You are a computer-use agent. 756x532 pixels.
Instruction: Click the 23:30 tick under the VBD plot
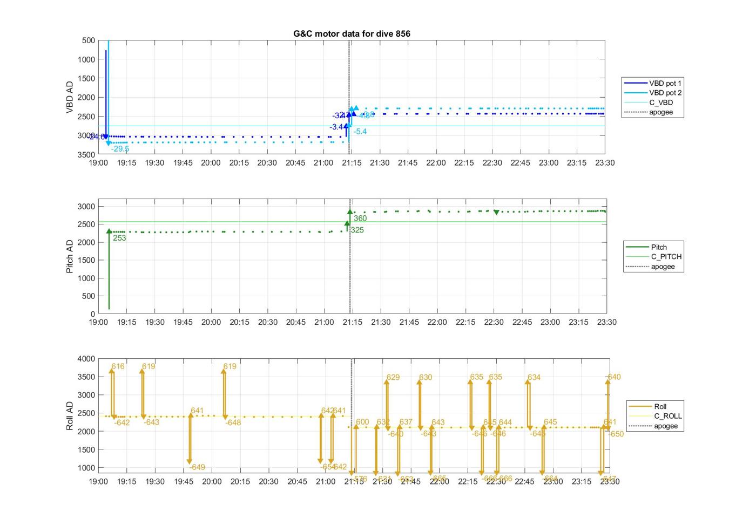pyautogui.click(x=605, y=163)
